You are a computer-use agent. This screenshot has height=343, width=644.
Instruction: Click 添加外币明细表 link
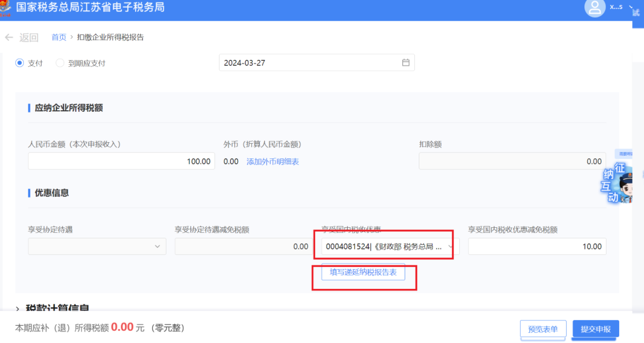(x=273, y=161)
